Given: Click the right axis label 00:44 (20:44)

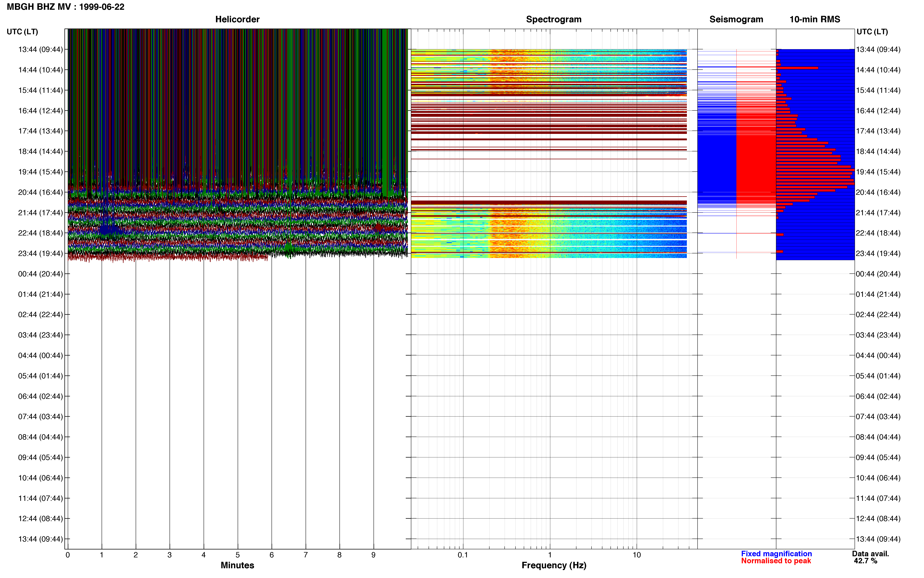Looking at the screenshot, I should (878, 274).
